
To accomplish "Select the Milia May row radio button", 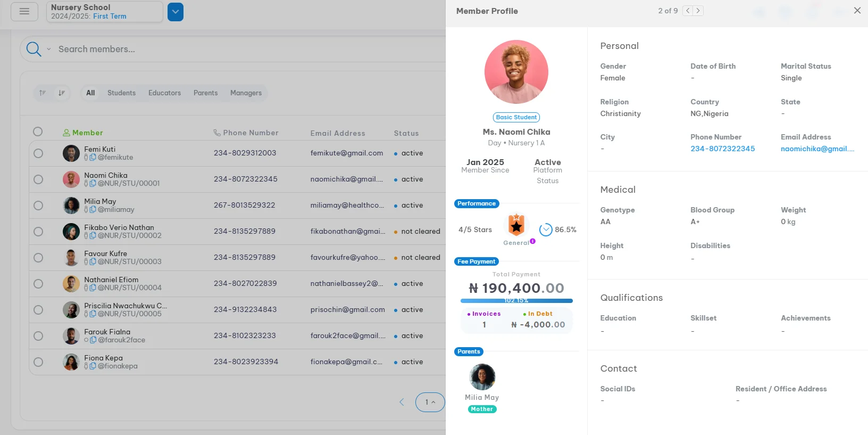I will [x=38, y=206].
